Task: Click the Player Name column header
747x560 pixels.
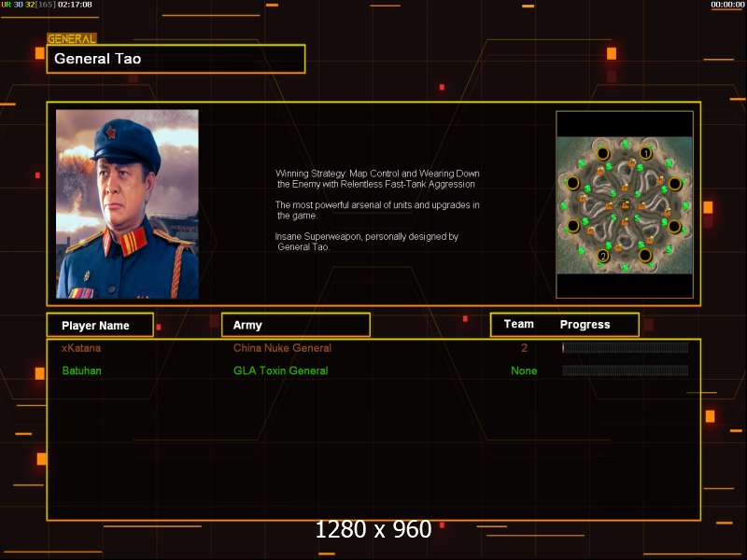Action: 100,325
